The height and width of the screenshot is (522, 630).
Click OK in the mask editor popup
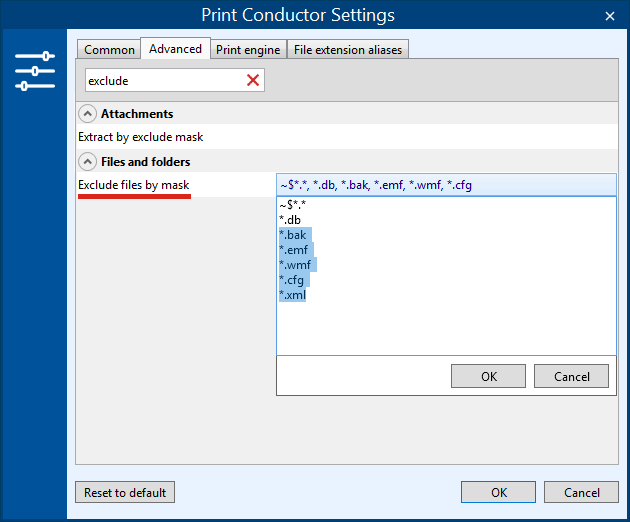point(488,376)
